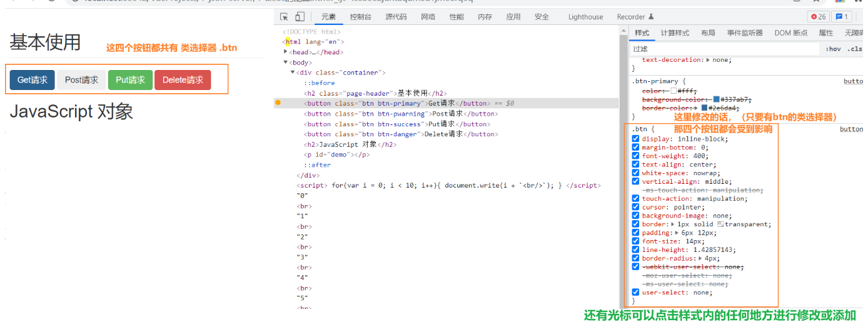Expand the border-radius shorthand triangle
Screen dimensions: 868x322
[700, 258]
